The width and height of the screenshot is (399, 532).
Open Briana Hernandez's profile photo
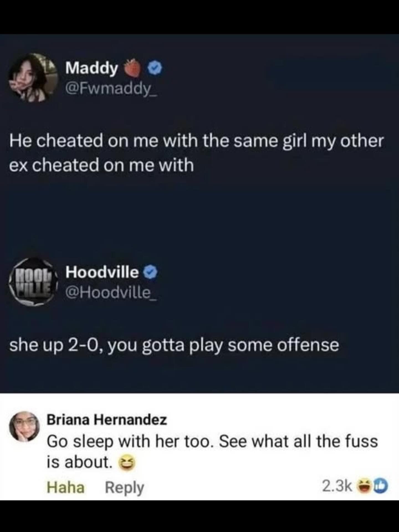(25, 426)
